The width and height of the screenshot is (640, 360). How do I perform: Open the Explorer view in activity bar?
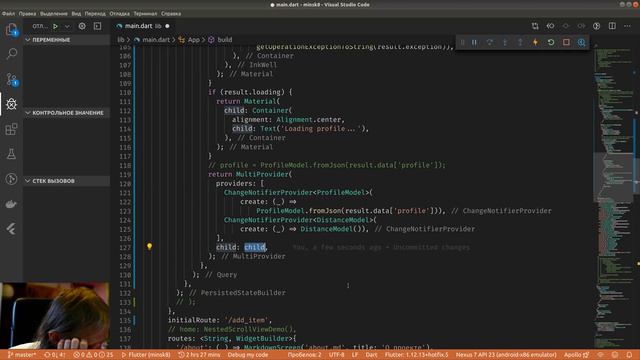[x=11, y=29]
